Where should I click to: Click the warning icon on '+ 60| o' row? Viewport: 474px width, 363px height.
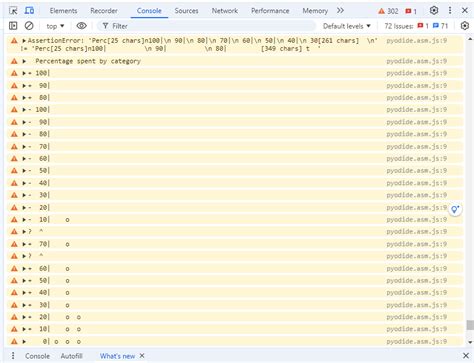click(x=14, y=268)
